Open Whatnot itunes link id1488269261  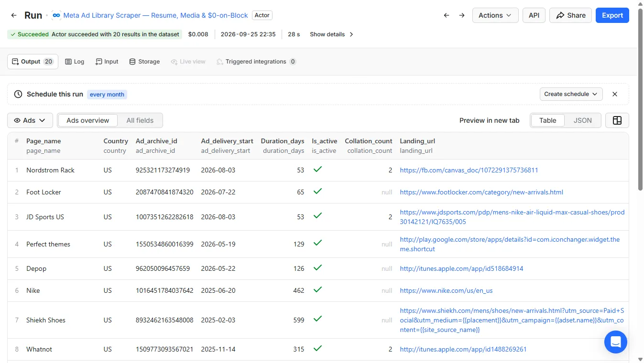(x=463, y=349)
